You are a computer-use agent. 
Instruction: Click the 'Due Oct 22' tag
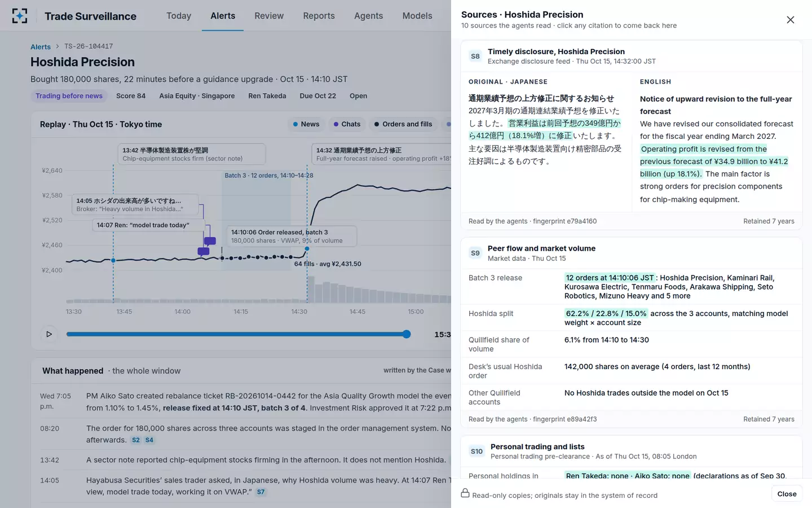318,96
